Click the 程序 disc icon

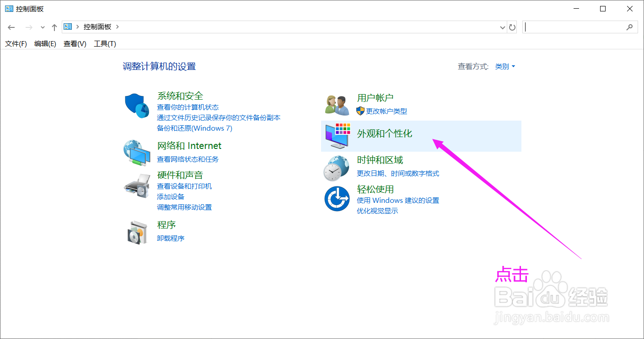click(x=137, y=232)
